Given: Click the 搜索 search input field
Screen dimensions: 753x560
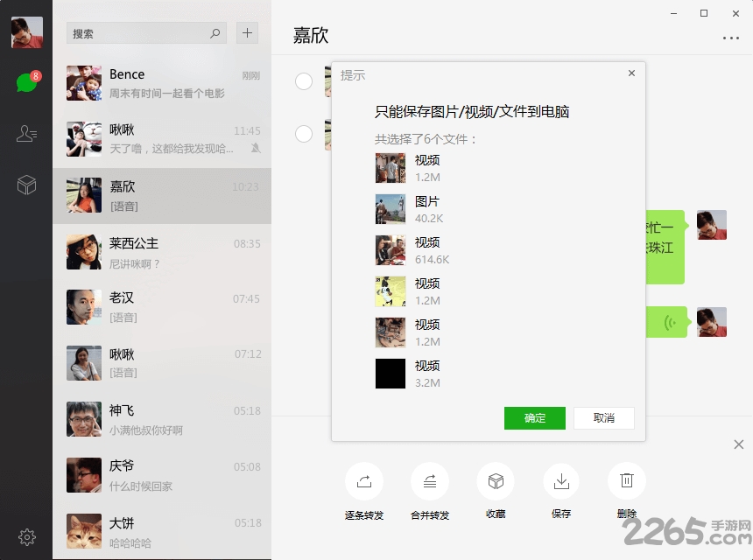Looking at the screenshot, I should (140, 32).
